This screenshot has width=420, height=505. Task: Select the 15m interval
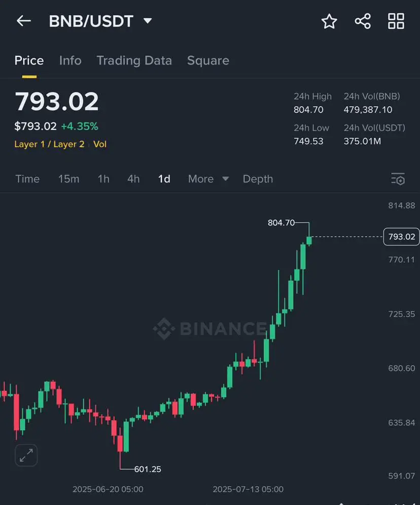[x=68, y=179]
